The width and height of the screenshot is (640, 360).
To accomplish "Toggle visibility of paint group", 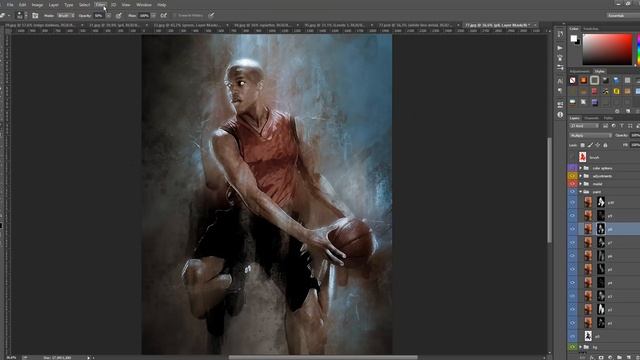I will (572, 191).
